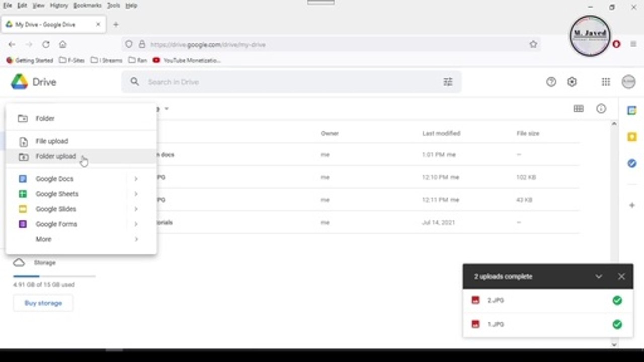Screen dimensions: 644x362
Task: Sort by the Last modified column header
Action: pos(441,134)
